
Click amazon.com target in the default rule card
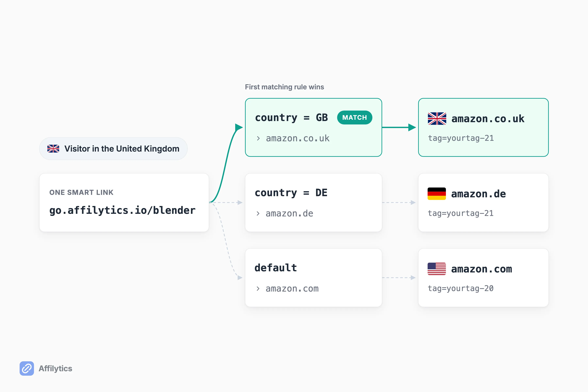click(292, 288)
